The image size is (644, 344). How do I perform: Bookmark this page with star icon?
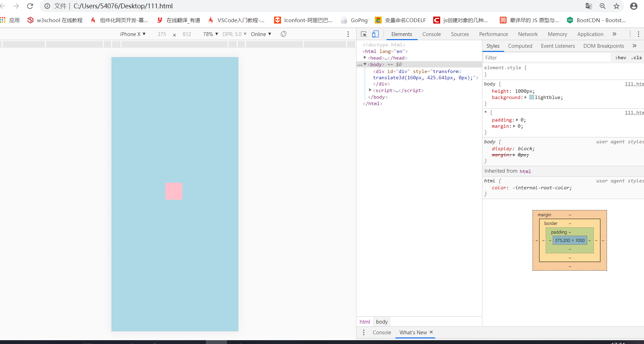tap(616, 6)
